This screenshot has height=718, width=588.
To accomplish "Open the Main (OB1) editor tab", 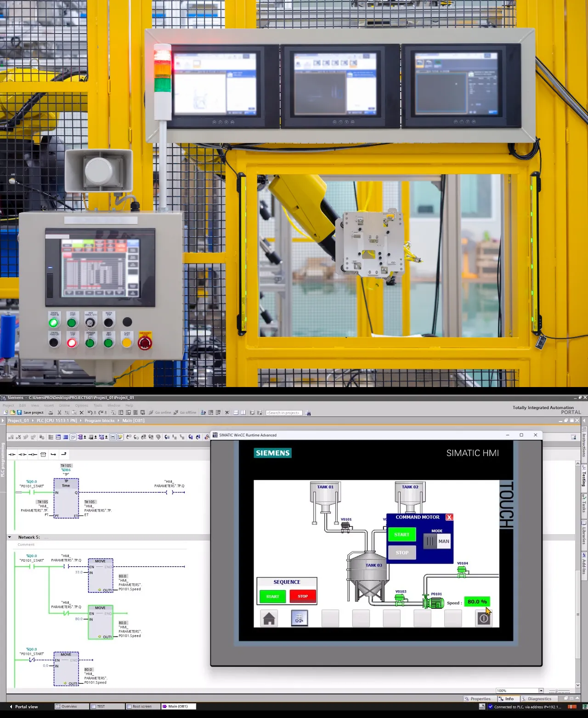I will (x=178, y=707).
